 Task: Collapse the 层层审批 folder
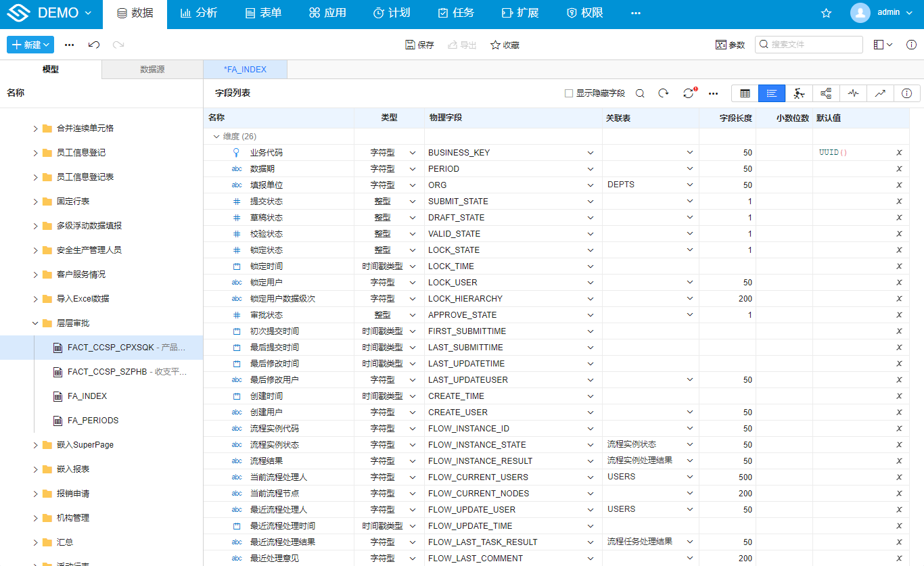click(x=35, y=323)
